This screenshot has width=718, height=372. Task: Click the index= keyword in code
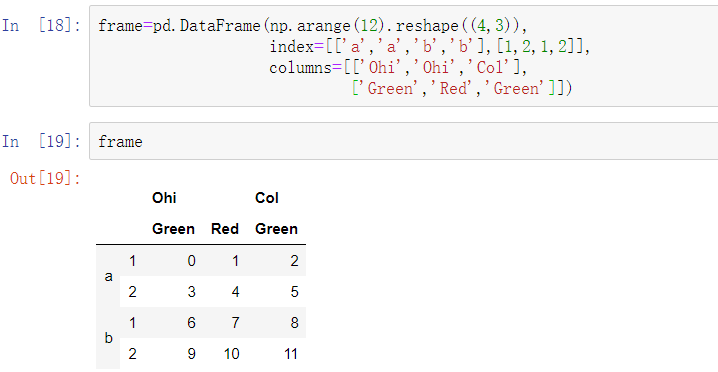tap(297, 47)
